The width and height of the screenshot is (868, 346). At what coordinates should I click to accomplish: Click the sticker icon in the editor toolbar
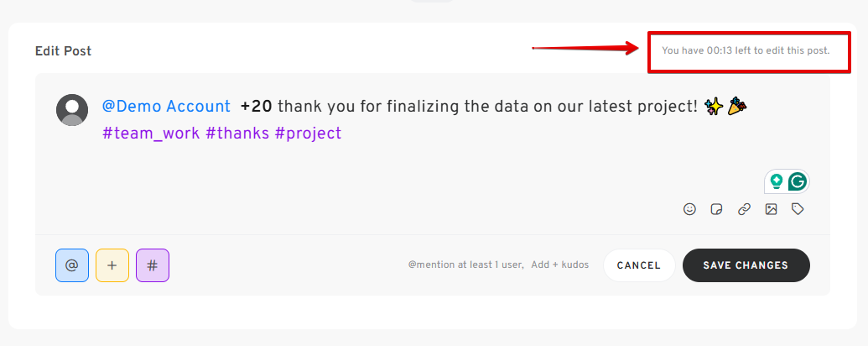(716, 209)
